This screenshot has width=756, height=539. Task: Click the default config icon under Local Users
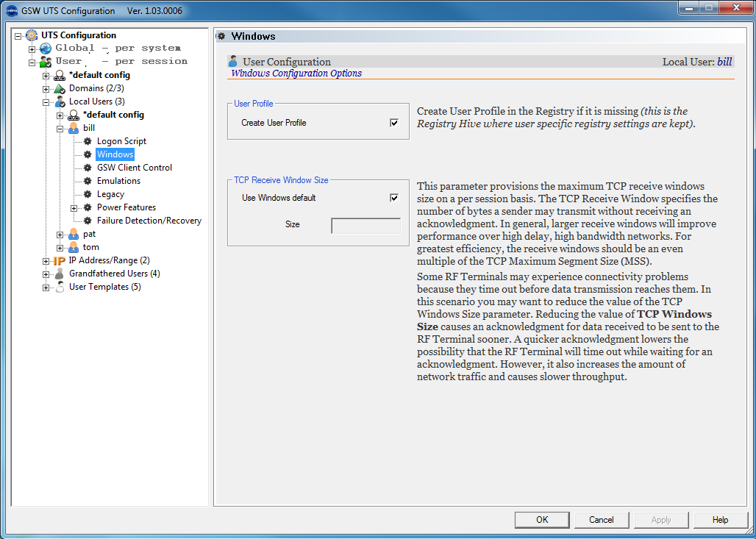coord(74,115)
